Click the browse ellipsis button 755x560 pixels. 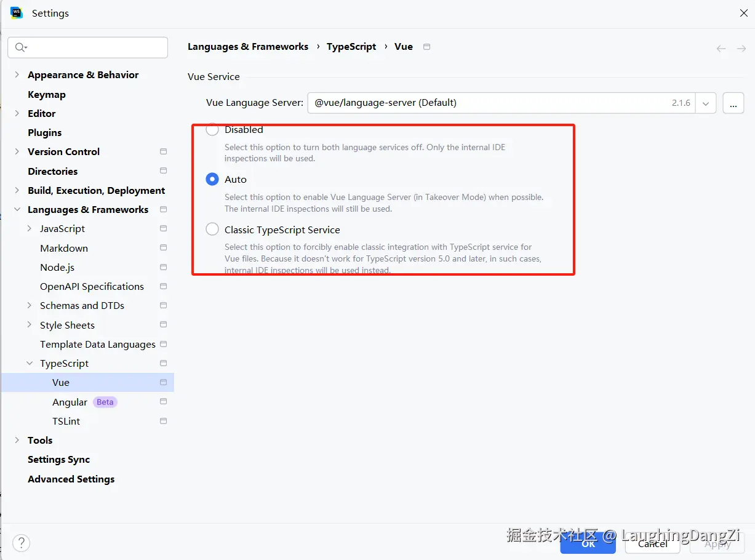click(733, 103)
